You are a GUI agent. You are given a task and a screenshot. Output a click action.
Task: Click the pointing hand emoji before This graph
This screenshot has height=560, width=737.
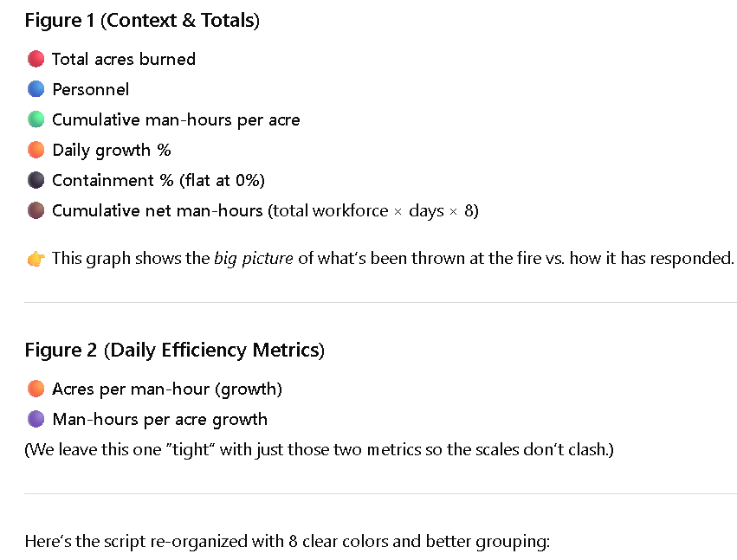point(36,259)
